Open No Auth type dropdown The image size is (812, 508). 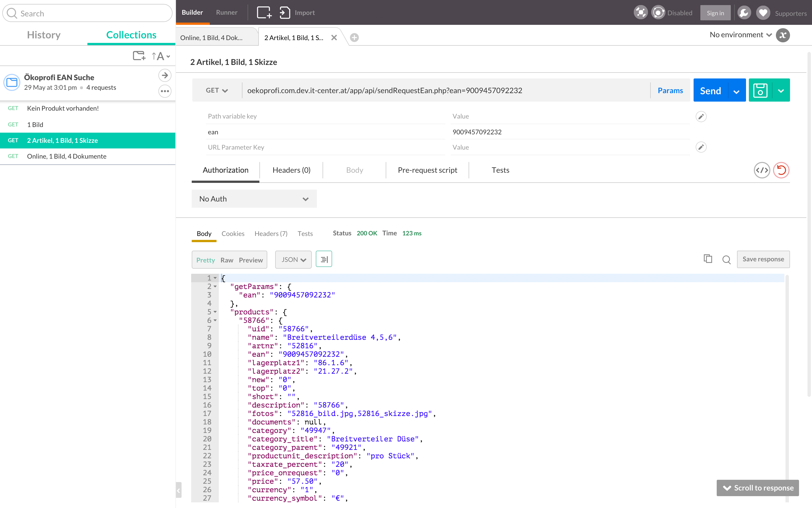[254, 199]
